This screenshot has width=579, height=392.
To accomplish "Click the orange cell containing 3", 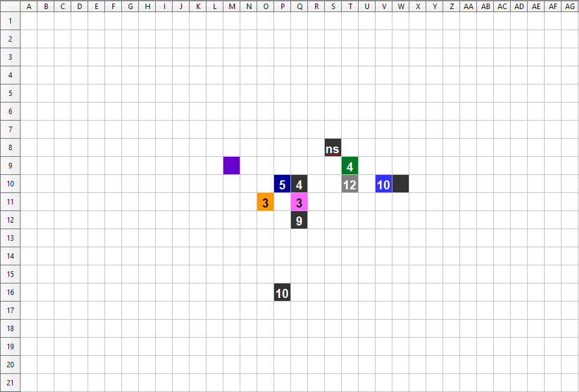I will pyautogui.click(x=265, y=202).
